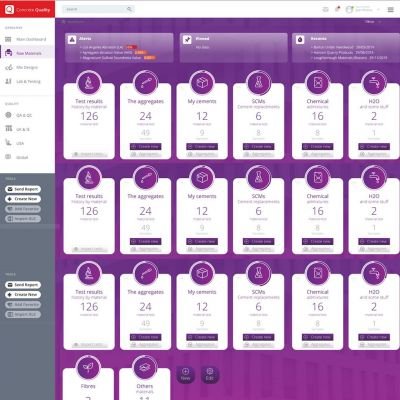Image resolution: width=400 pixels, height=400 pixels.
Task: Click the round Edit button
Action: (x=210, y=374)
